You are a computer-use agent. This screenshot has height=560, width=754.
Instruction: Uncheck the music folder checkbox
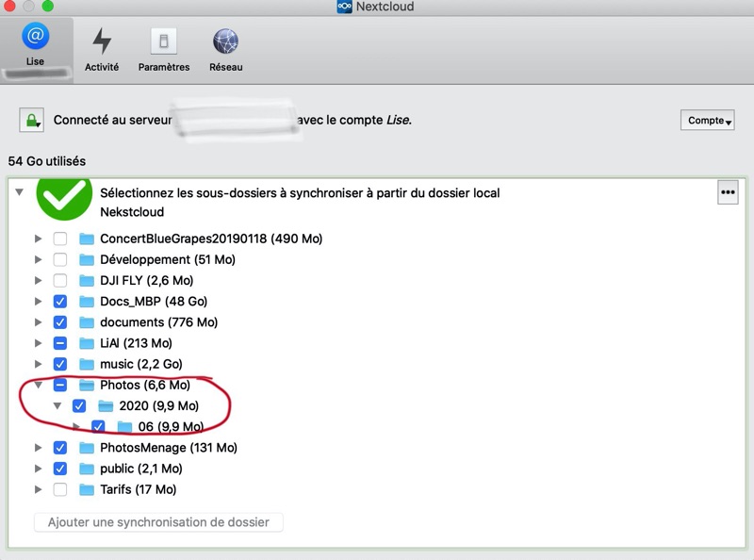click(x=60, y=364)
